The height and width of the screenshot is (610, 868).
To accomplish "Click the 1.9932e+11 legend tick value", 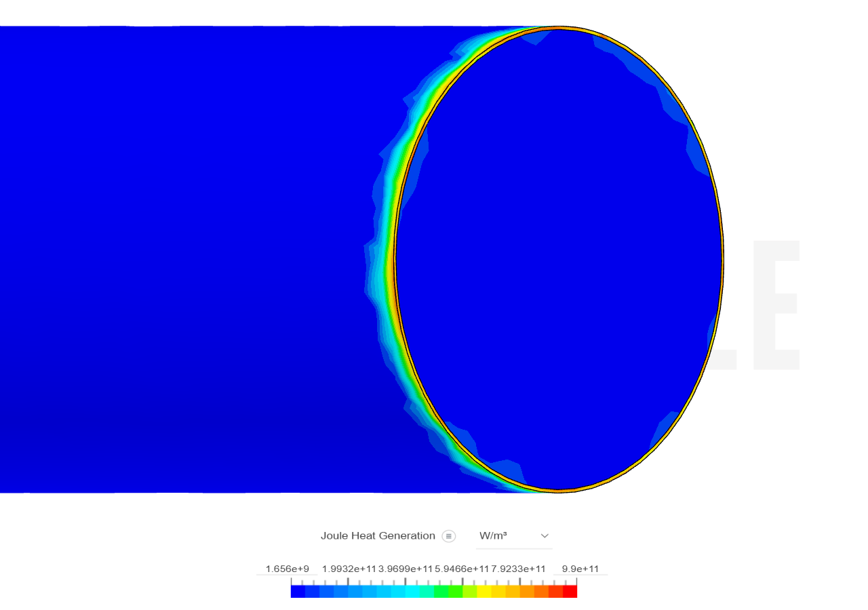I will point(349,569).
